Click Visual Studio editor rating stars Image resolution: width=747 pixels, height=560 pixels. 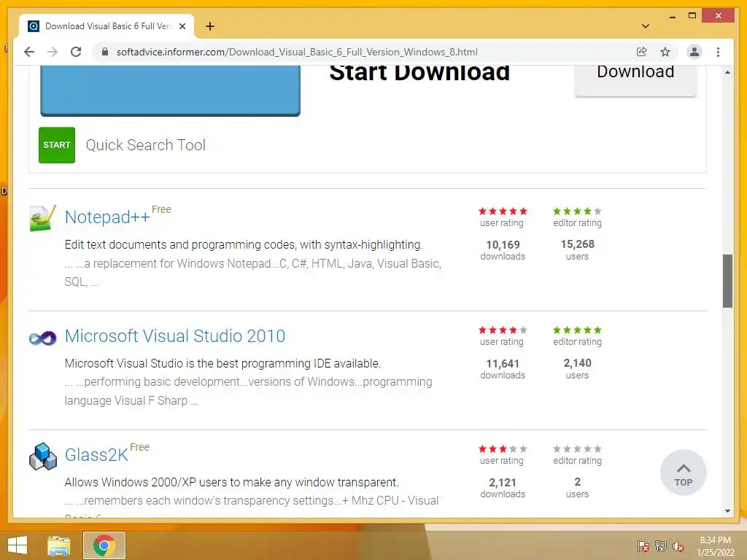click(577, 330)
